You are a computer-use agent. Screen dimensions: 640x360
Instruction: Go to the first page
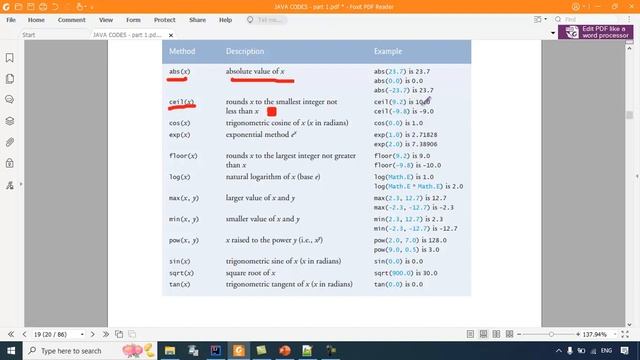pos(11,334)
